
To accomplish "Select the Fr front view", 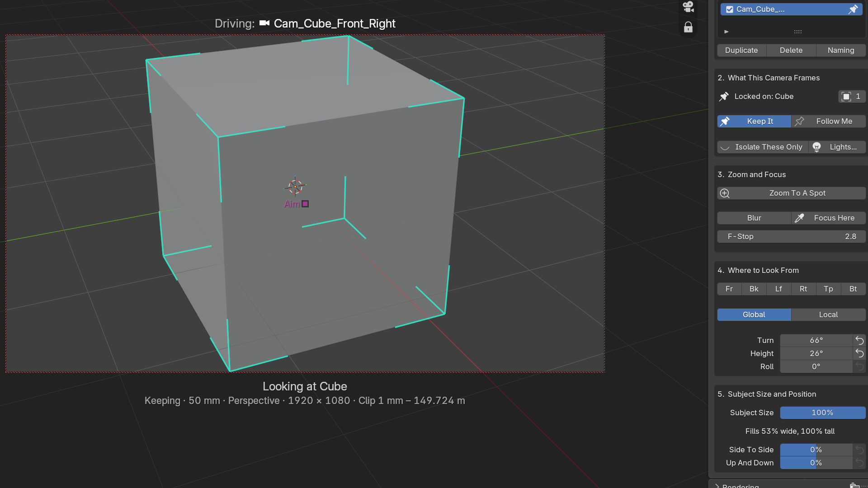I will pos(729,289).
